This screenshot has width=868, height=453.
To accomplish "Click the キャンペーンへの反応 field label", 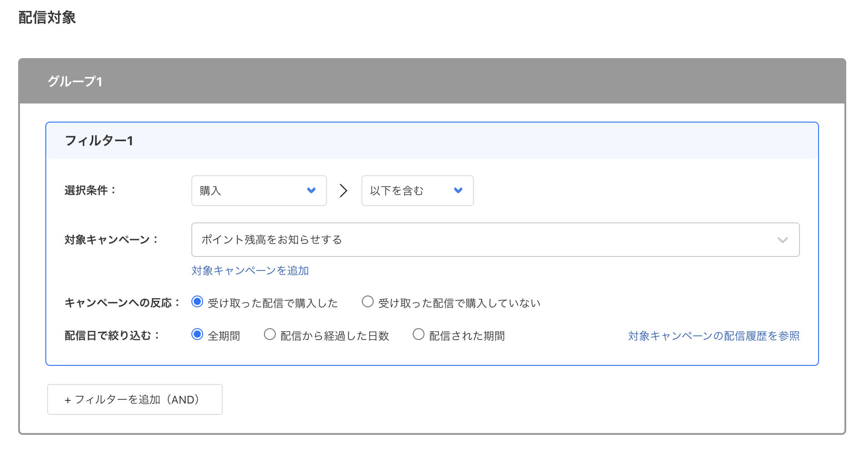I will (121, 302).
